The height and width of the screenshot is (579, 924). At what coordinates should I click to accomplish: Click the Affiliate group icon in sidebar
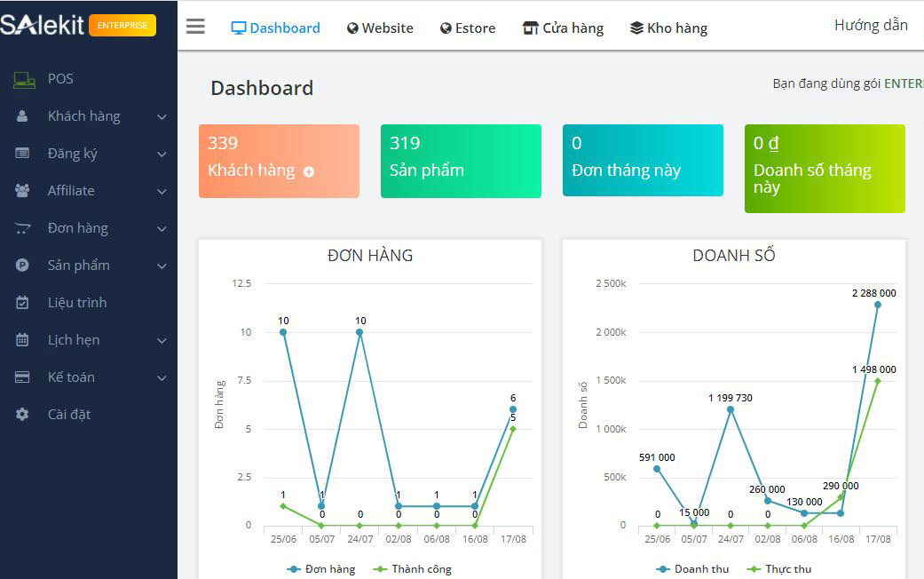[23, 191]
